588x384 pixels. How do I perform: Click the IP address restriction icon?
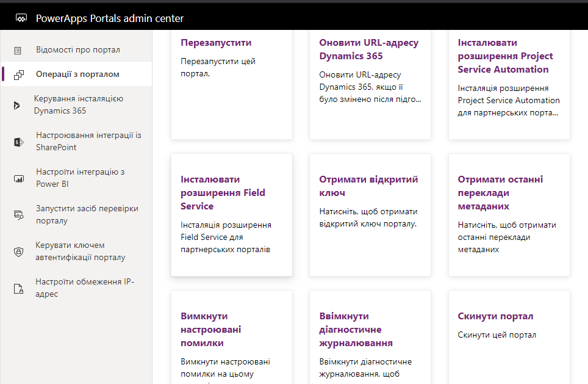click(x=18, y=288)
